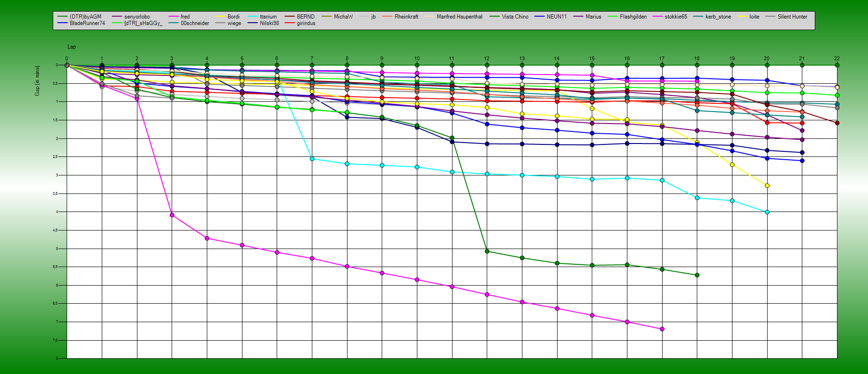Click Manfred Haupenthal legend entry
The height and width of the screenshot is (374, 868).
pos(453,17)
